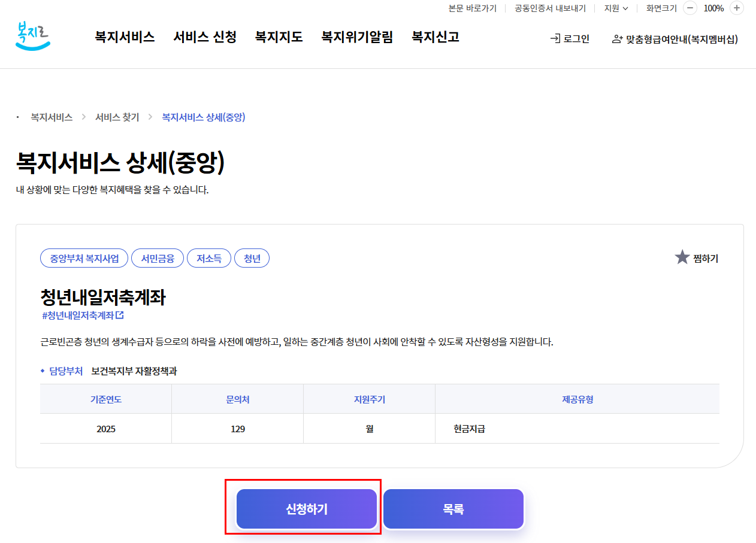Click the 목록 button

pos(453,509)
